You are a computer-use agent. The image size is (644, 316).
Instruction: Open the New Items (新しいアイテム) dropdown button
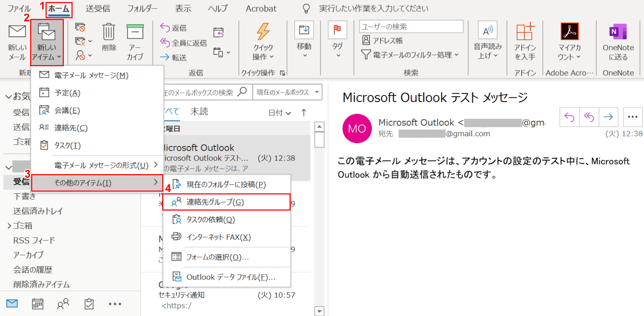click(x=47, y=42)
